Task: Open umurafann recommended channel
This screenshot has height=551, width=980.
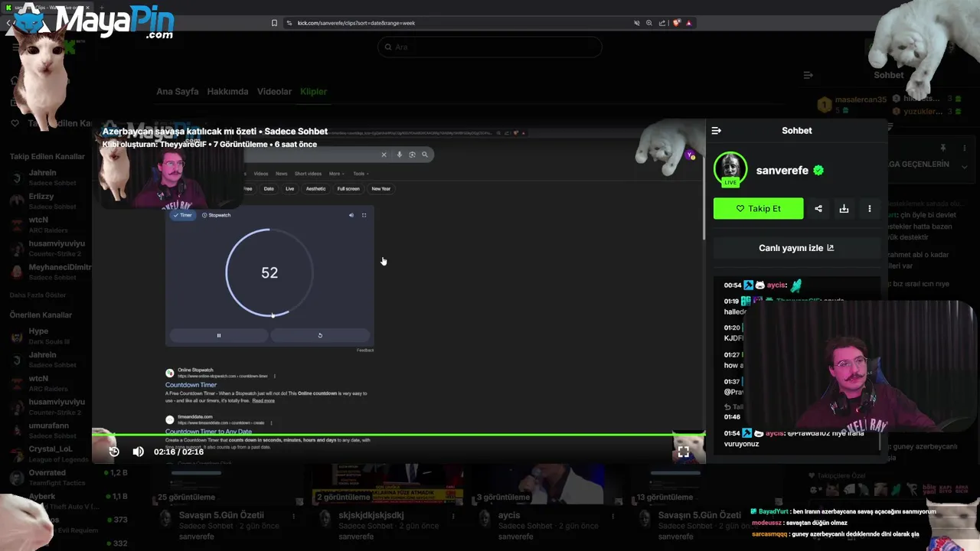Action: (47, 430)
